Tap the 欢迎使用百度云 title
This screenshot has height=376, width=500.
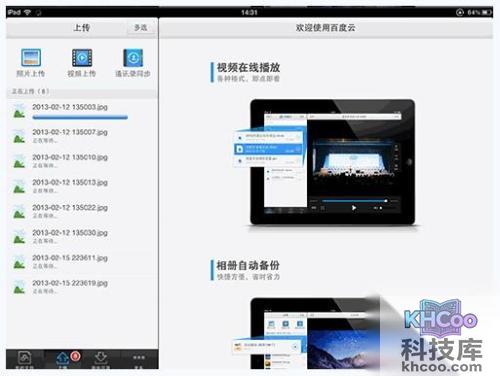[325, 28]
